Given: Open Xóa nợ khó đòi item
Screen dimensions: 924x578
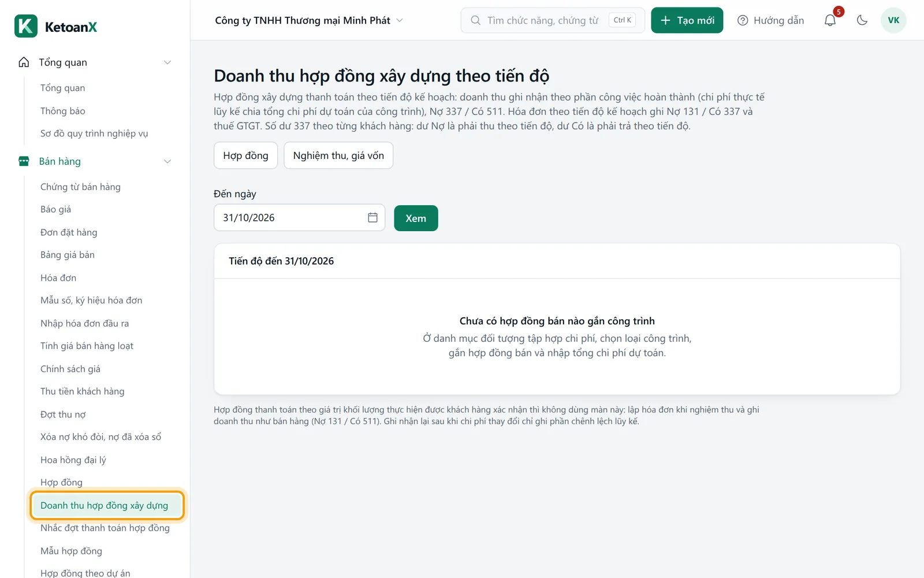Looking at the screenshot, I should pyautogui.click(x=100, y=437).
